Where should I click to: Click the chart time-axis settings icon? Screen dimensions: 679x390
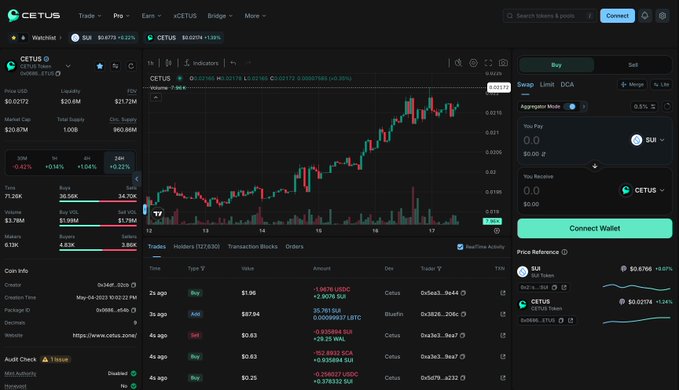coord(497,231)
